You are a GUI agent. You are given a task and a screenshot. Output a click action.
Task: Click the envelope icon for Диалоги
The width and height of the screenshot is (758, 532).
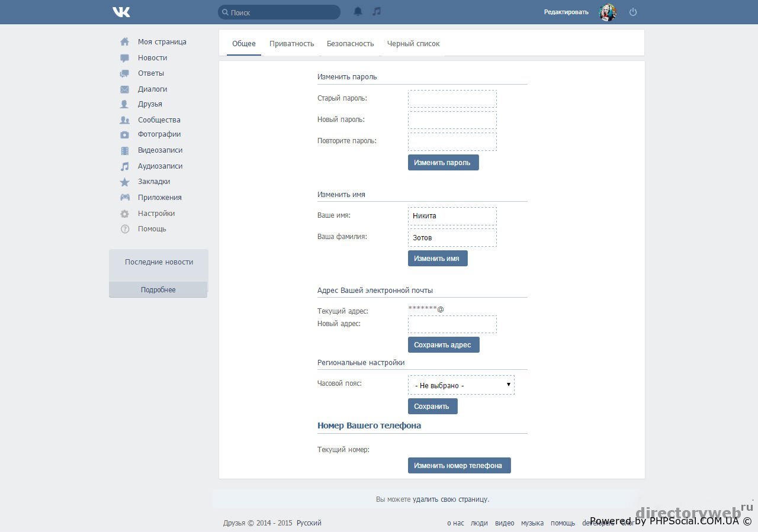[124, 89]
